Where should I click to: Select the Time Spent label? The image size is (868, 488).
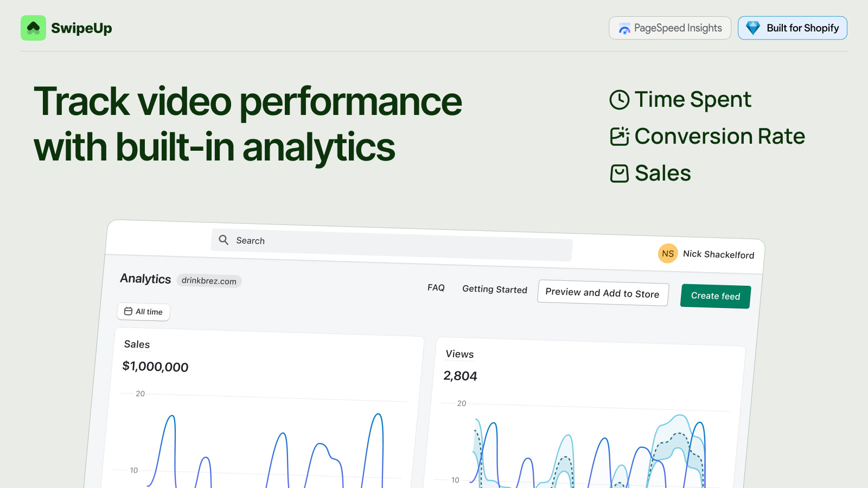(x=693, y=100)
